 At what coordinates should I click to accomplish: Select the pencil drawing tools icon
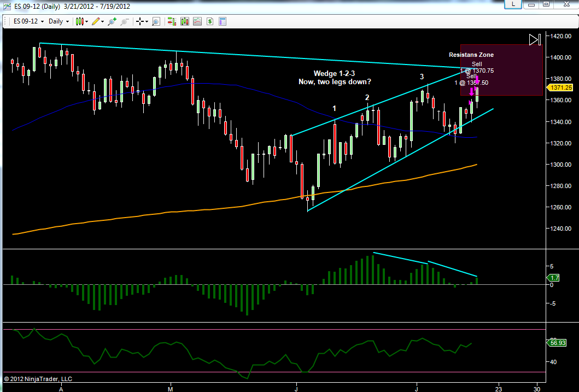(96, 21)
